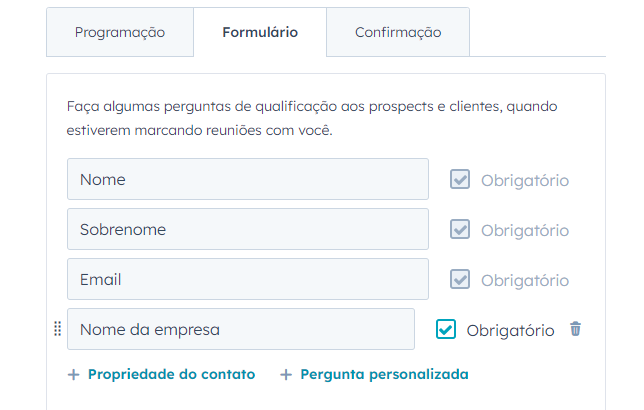Toggle the Obrigatório checkbox for Email
The image size is (644, 410).
460,280
